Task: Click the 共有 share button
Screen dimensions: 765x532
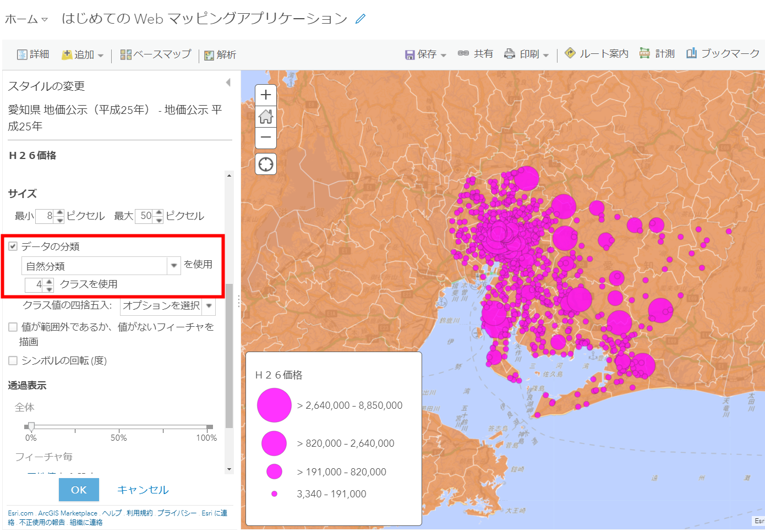Action: click(x=476, y=53)
